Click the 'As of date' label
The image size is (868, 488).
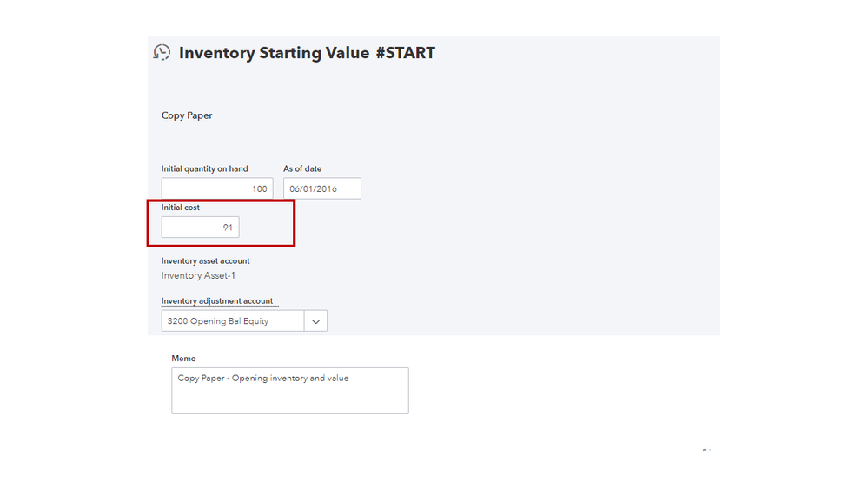302,168
